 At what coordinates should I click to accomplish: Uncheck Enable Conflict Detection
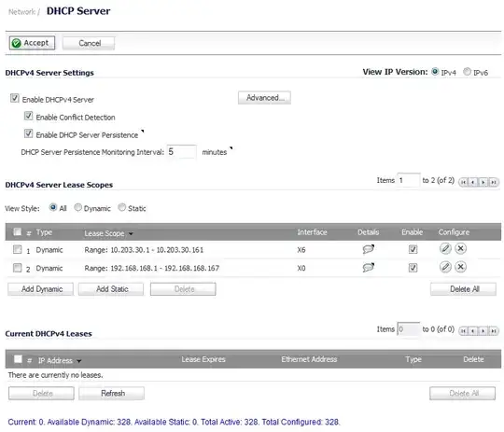pyautogui.click(x=28, y=116)
